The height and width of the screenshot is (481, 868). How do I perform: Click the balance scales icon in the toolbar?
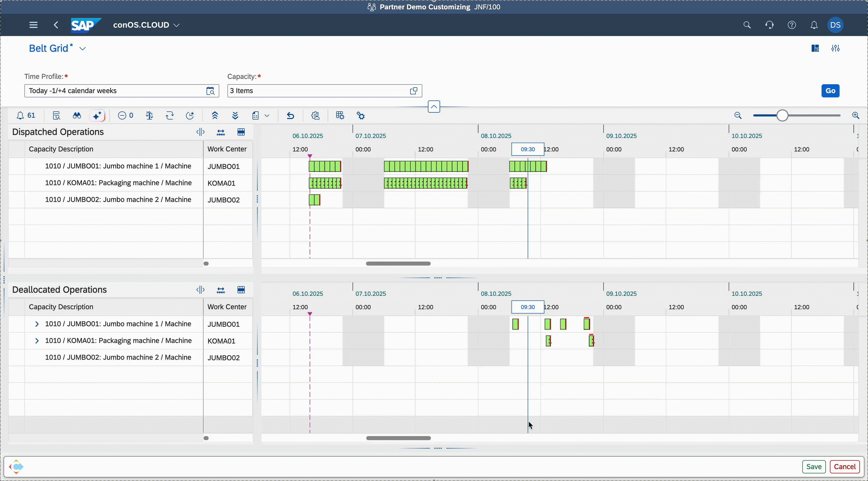pos(149,116)
